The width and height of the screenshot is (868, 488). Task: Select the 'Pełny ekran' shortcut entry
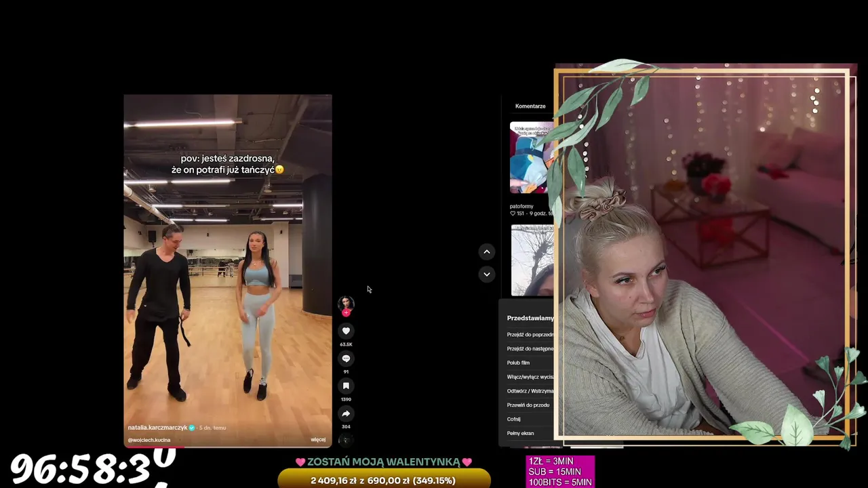click(521, 433)
